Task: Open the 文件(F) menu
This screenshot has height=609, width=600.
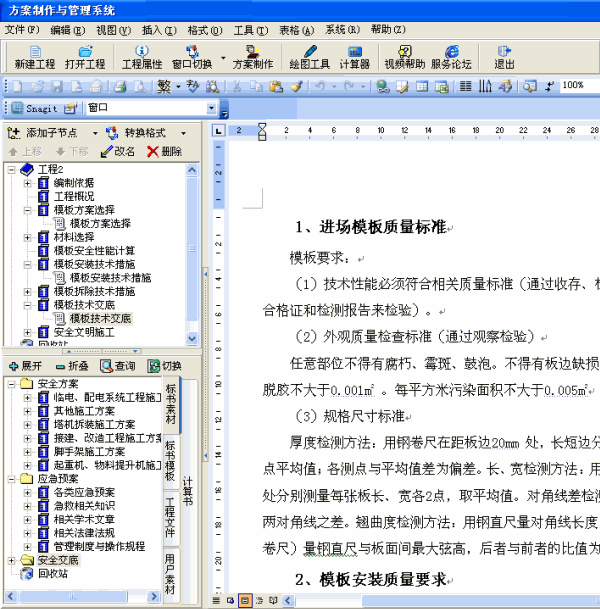Action: (22, 30)
